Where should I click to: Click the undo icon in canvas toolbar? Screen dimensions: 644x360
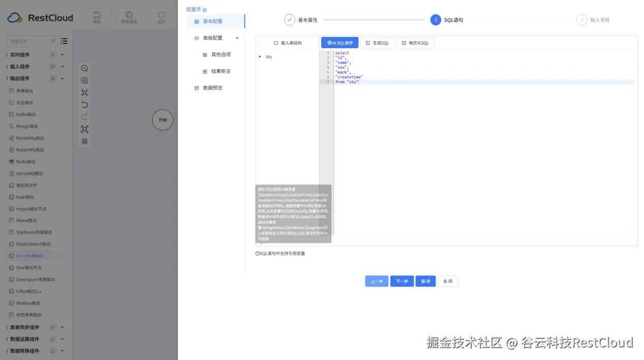point(84,105)
